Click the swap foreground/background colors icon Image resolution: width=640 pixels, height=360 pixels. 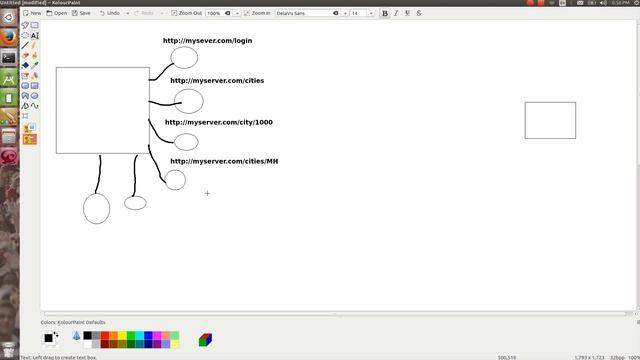click(x=56, y=335)
